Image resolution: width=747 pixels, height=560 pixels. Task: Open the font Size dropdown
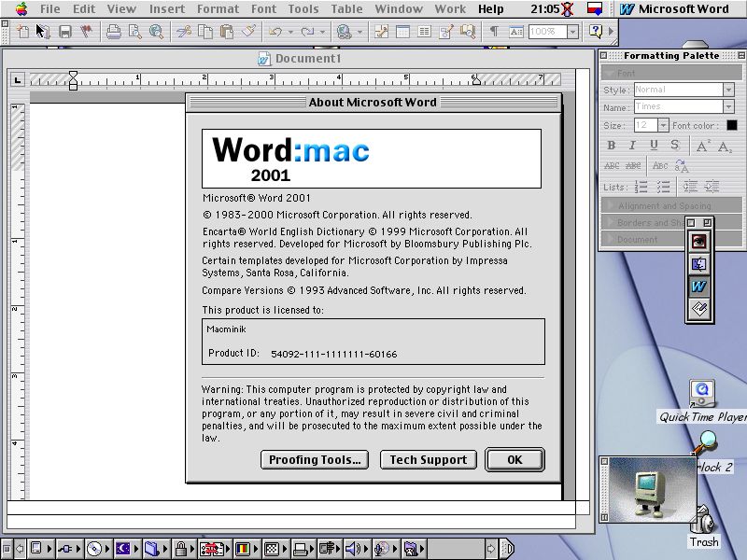(x=663, y=125)
